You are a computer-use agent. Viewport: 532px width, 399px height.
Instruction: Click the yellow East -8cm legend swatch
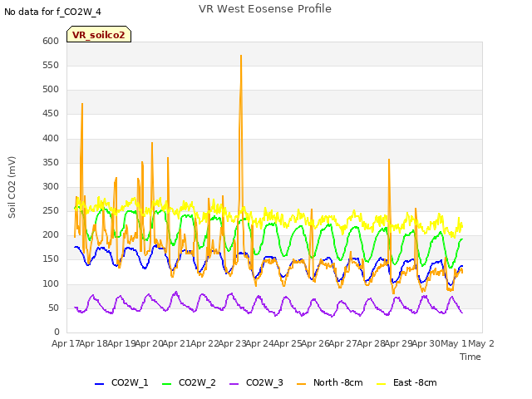(382, 384)
